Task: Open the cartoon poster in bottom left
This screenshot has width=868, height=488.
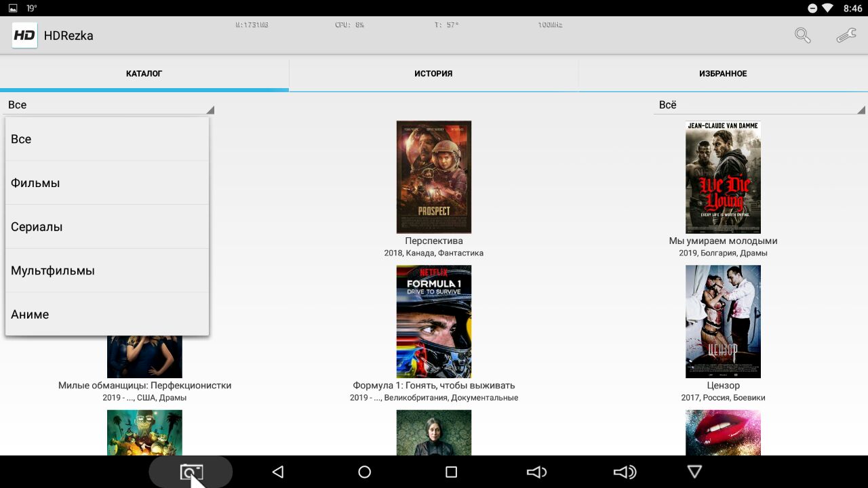Action: coord(144,432)
